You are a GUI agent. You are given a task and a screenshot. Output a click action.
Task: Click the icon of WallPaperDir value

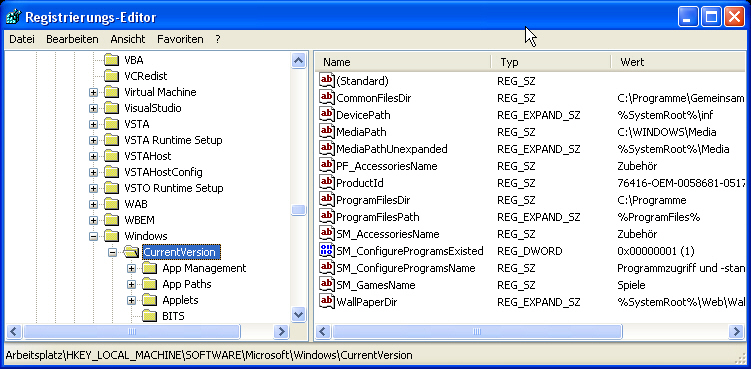click(x=327, y=302)
